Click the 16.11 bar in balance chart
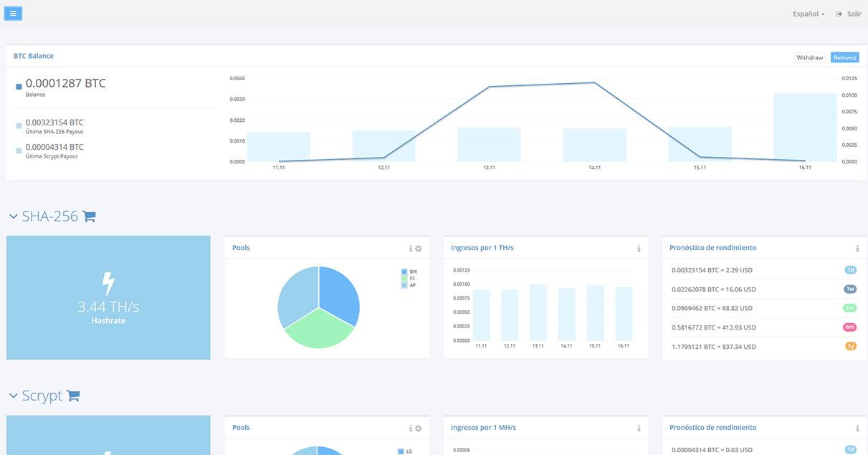The width and height of the screenshot is (868, 455). click(x=805, y=128)
